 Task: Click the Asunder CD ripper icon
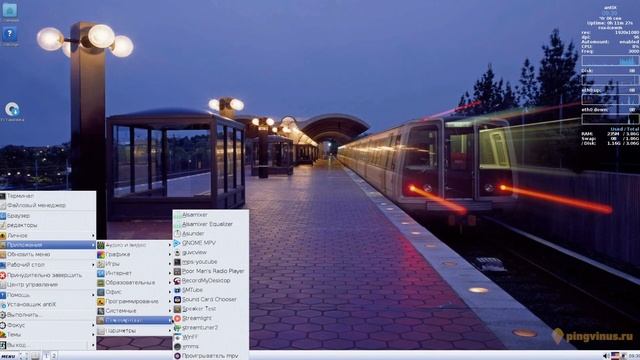click(x=177, y=233)
